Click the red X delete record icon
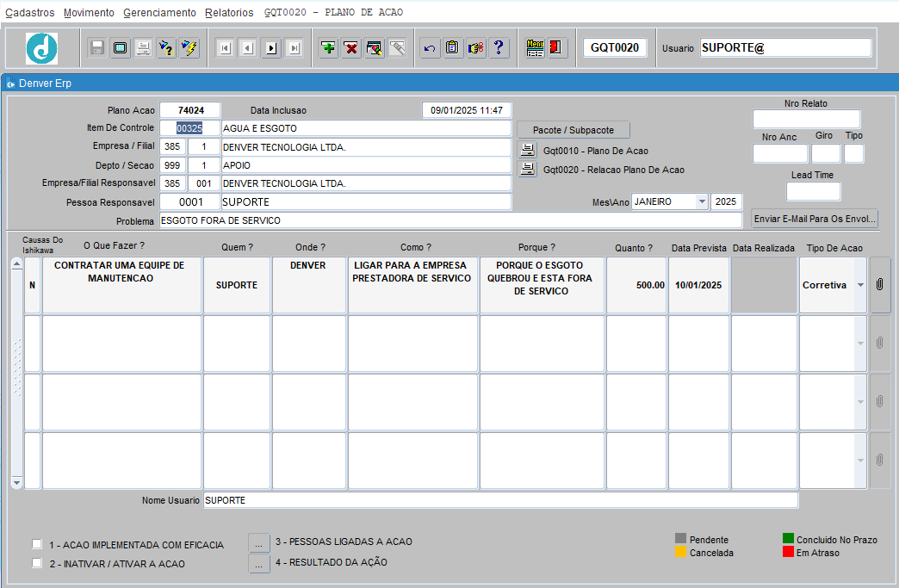Screen dimensions: 899x588 click(x=351, y=48)
